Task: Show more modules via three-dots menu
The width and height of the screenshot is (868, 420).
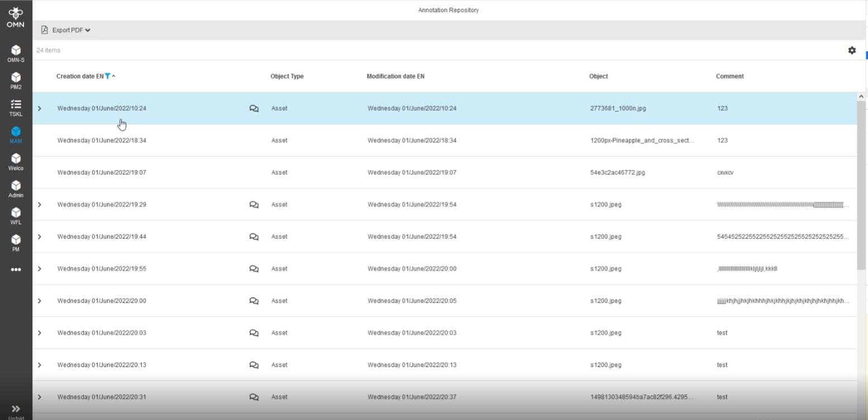Action: tap(16, 269)
